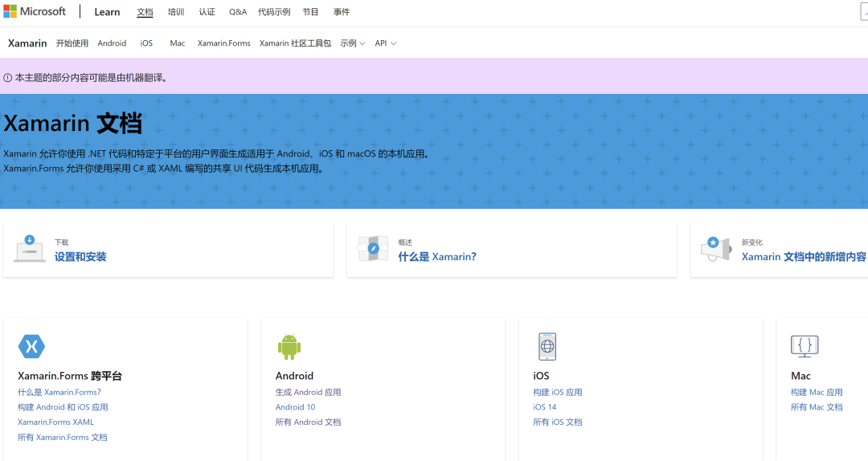The image size is (868, 461).
Task: Open the 所有 Mac 文档 link
Action: [x=817, y=406]
